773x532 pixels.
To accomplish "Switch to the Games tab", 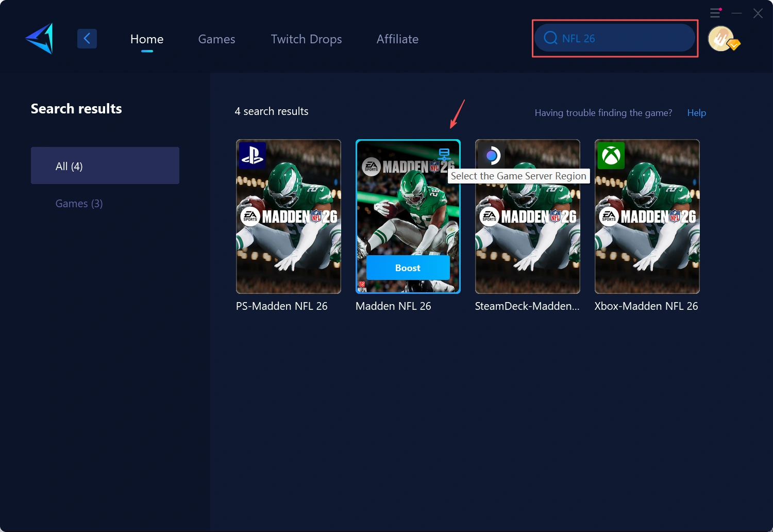I will click(216, 39).
